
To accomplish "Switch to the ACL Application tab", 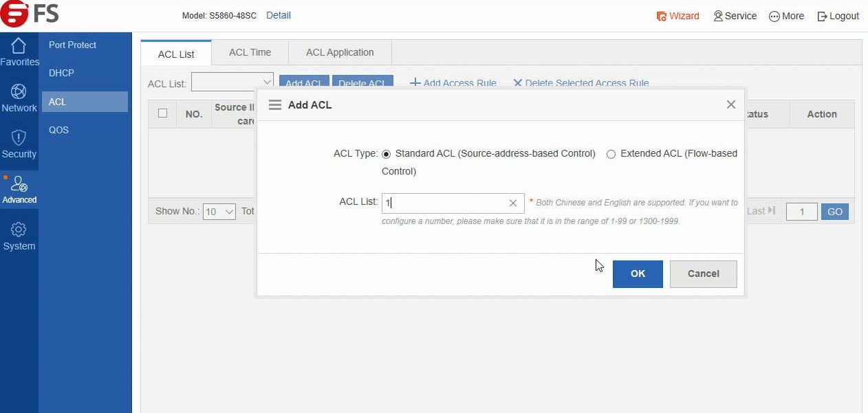I will click(x=340, y=52).
